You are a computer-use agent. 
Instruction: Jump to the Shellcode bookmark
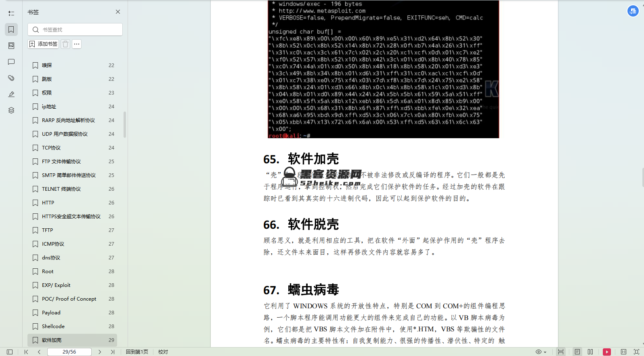pyautogui.click(x=72, y=327)
